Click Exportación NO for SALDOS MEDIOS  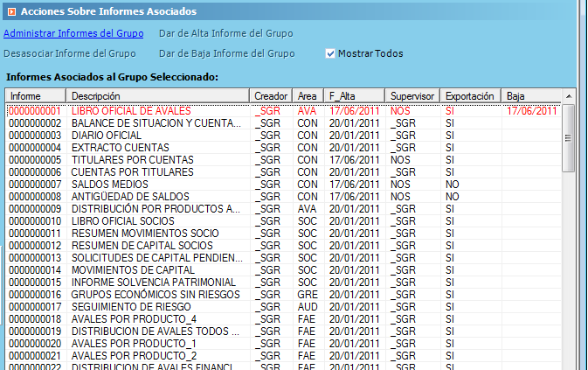click(x=453, y=185)
